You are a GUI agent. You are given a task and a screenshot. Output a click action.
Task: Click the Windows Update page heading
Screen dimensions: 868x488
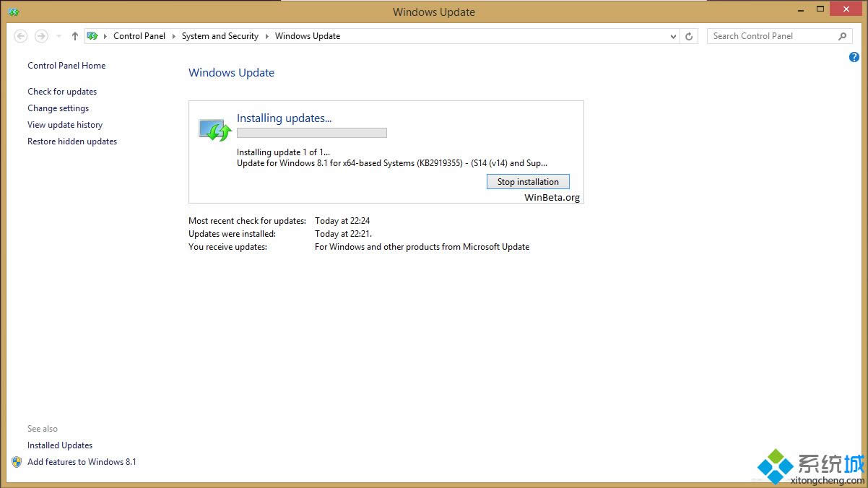(x=231, y=73)
